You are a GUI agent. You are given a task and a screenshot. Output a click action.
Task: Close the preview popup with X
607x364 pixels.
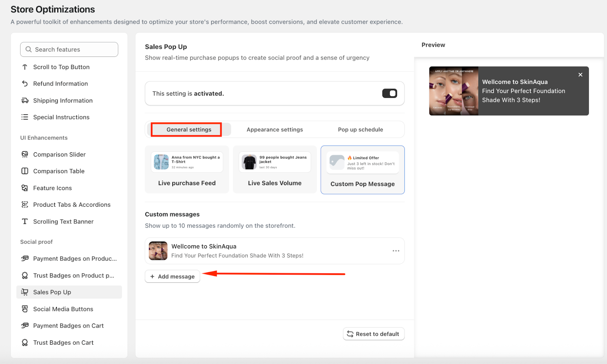click(580, 75)
